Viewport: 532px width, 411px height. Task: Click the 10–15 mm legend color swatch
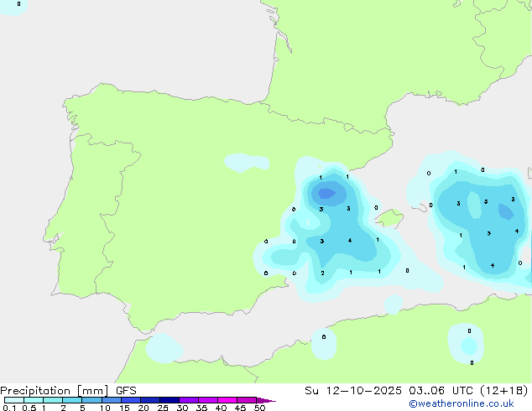pyautogui.click(x=112, y=400)
